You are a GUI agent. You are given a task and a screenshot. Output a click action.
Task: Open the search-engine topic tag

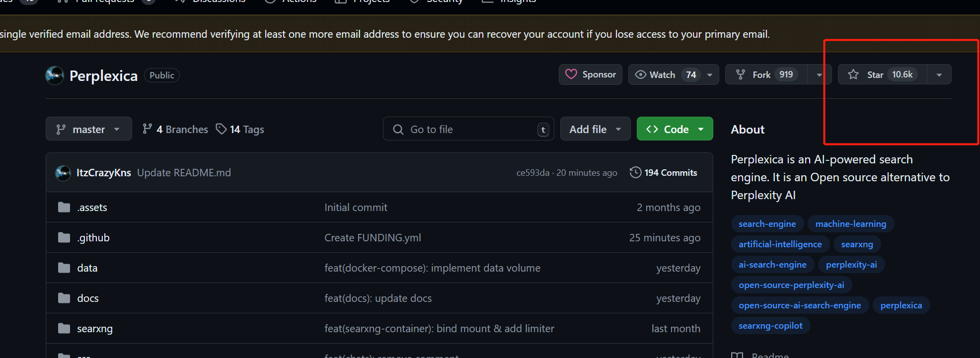(767, 224)
